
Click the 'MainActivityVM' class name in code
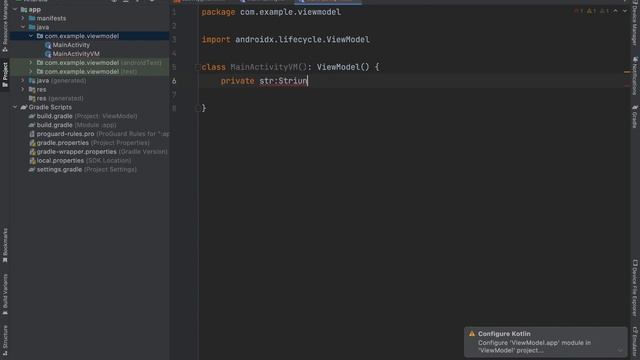point(264,67)
